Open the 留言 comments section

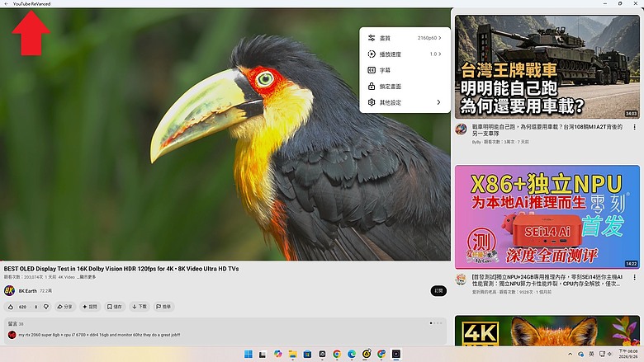225,331
